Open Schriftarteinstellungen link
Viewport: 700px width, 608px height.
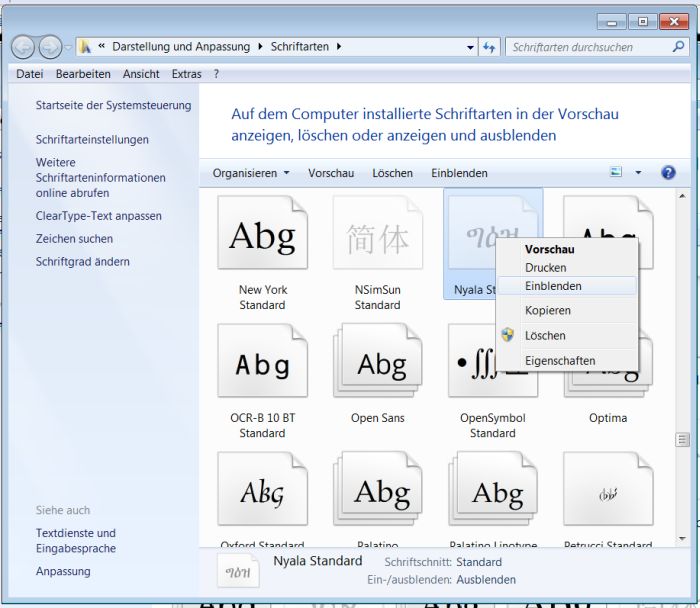pos(92,139)
